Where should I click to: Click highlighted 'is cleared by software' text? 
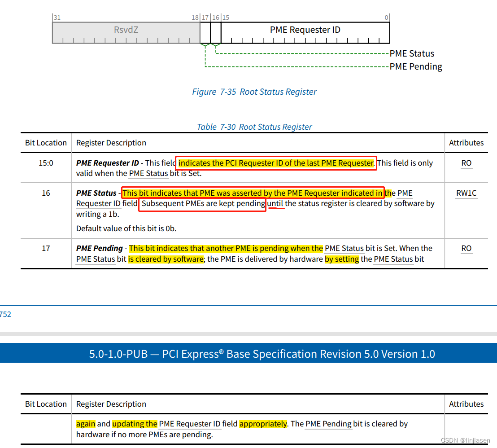click(x=166, y=259)
